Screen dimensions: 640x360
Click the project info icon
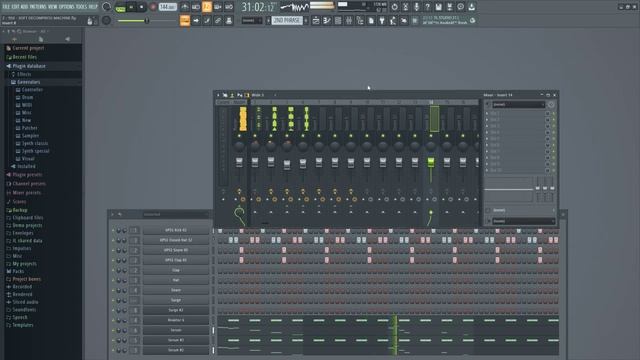pos(460,7)
